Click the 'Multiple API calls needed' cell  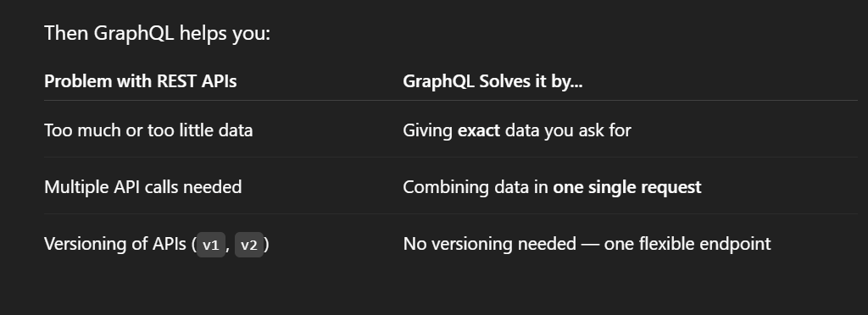coord(142,187)
